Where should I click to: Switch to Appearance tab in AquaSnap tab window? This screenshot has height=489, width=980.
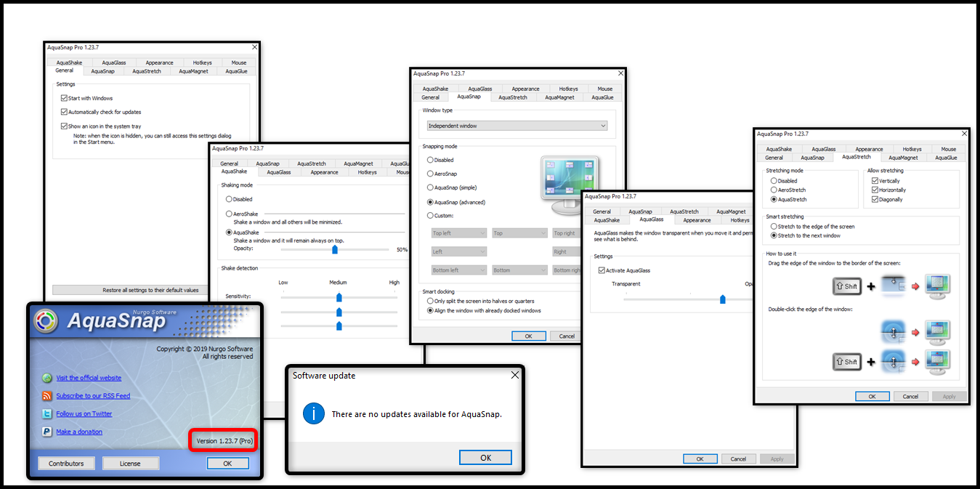click(x=525, y=89)
